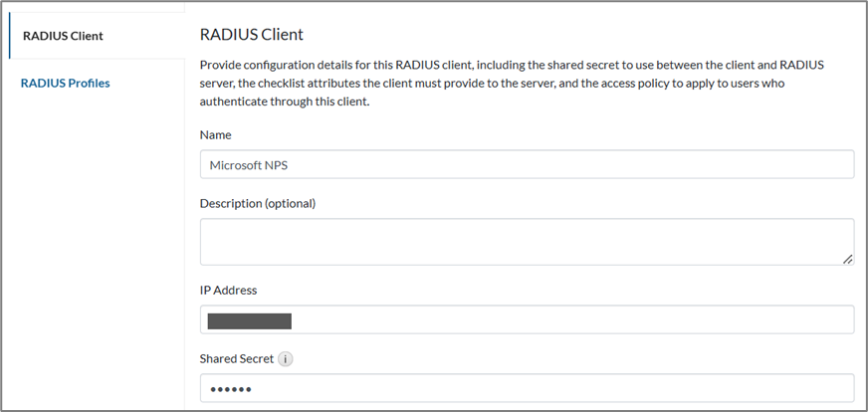
Task: Click the RADIUS Client page heading
Action: (251, 35)
